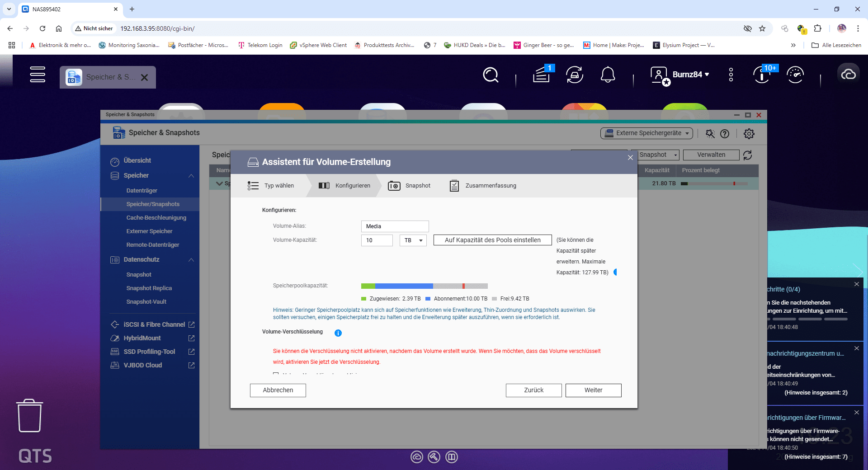Click the HybridMount sidebar entry
The image size is (868, 470).
142,338
